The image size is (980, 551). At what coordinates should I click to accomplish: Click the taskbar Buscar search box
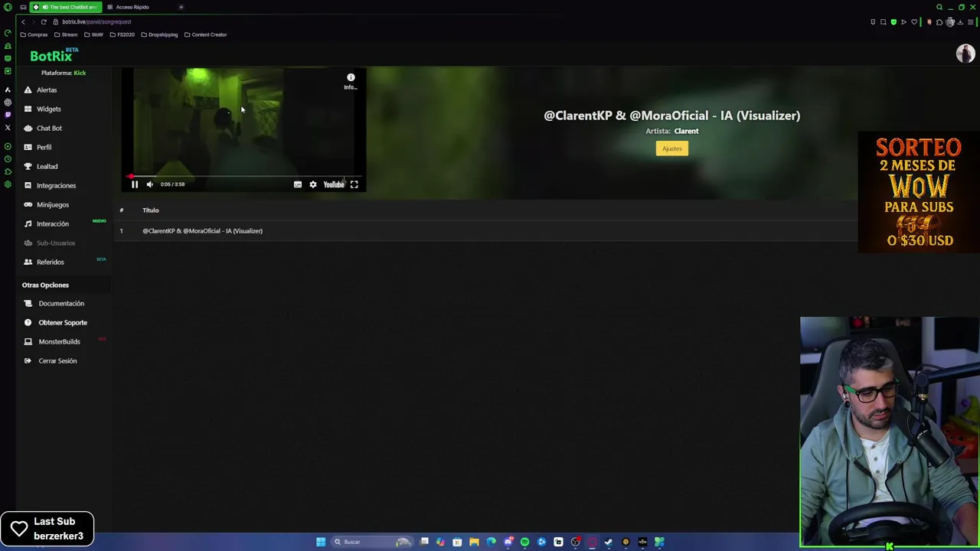coord(374,542)
